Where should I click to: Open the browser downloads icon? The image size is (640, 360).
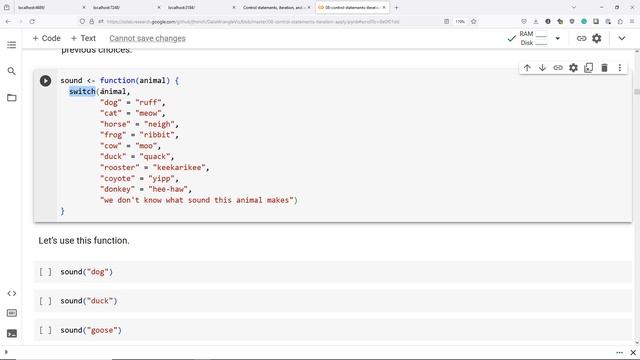pos(536,21)
